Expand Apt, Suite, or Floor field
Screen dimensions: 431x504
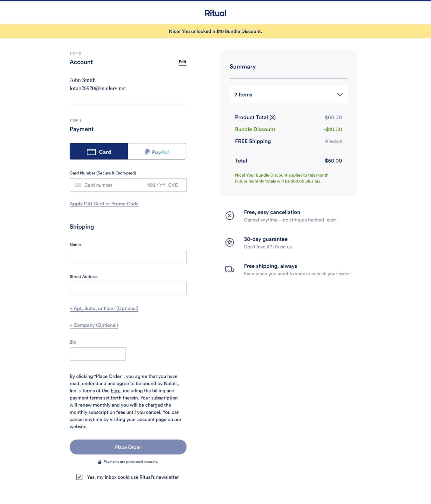(x=104, y=308)
